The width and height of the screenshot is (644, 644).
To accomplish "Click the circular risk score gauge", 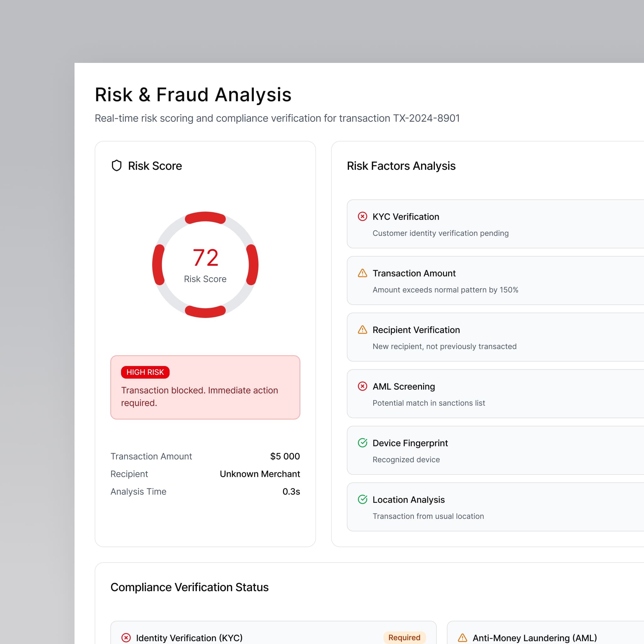I will (x=205, y=265).
